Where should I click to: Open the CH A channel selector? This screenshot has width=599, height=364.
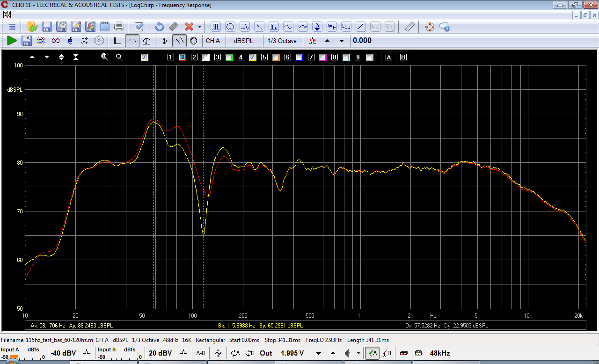[x=213, y=41]
